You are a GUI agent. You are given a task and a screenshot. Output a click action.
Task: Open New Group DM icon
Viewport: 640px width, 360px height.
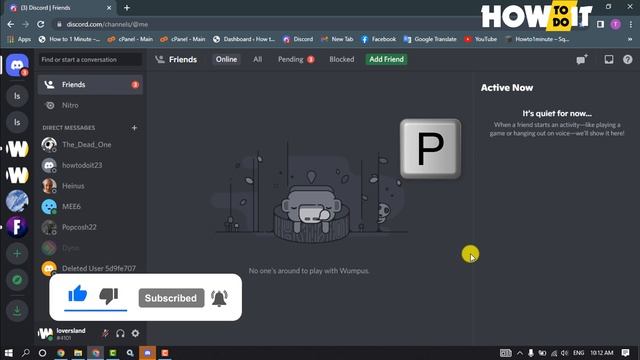(x=582, y=59)
